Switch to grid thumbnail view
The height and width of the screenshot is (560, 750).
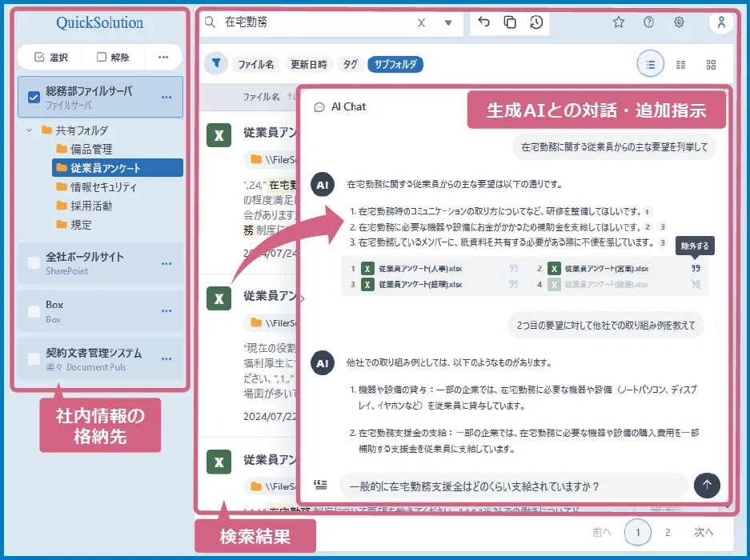[712, 65]
